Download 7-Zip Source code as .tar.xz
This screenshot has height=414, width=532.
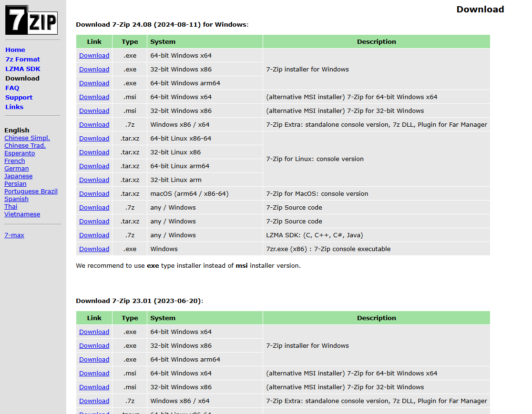point(94,222)
